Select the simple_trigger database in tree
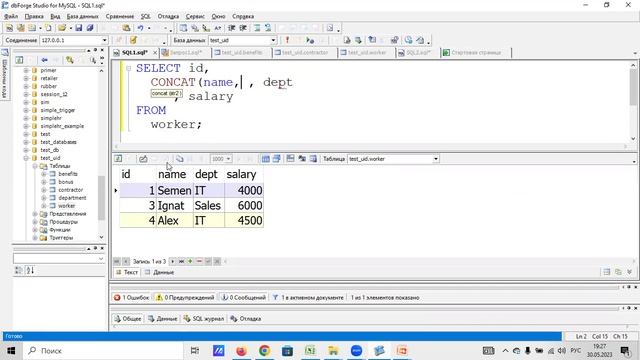The width and height of the screenshot is (640, 360). point(58,110)
